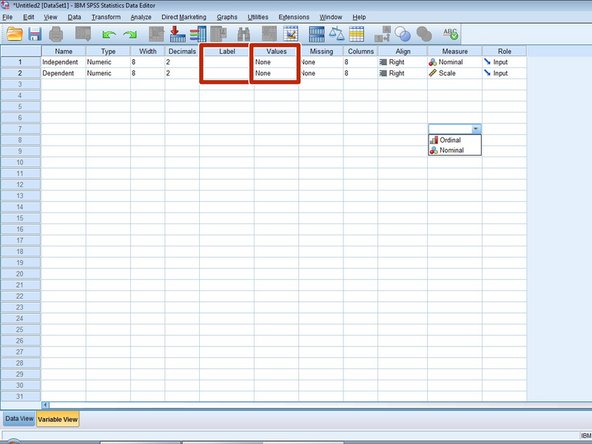The height and width of the screenshot is (444, 592).
Task: Open the Analyze menu
Action: click(x=141, y=17)
